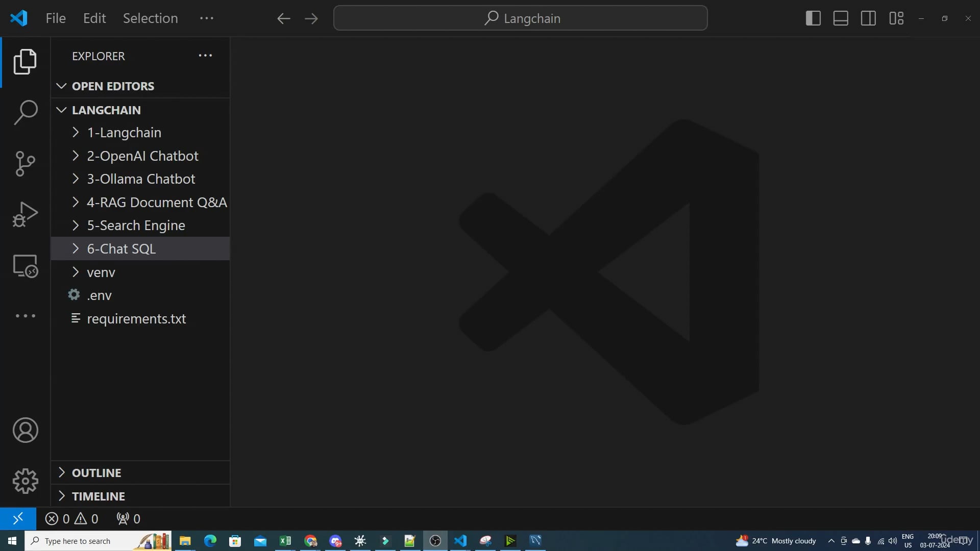The height and width of the screenshot is (551, 980).
Task: Collapse the LANGCHAIN folder tree
Action: click(x=106, y=110)
